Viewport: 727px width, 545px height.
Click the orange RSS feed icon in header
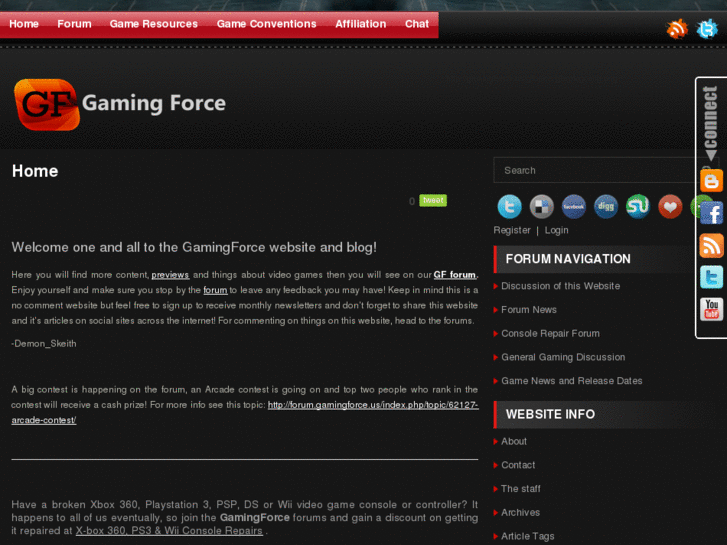tap(676, 29)
